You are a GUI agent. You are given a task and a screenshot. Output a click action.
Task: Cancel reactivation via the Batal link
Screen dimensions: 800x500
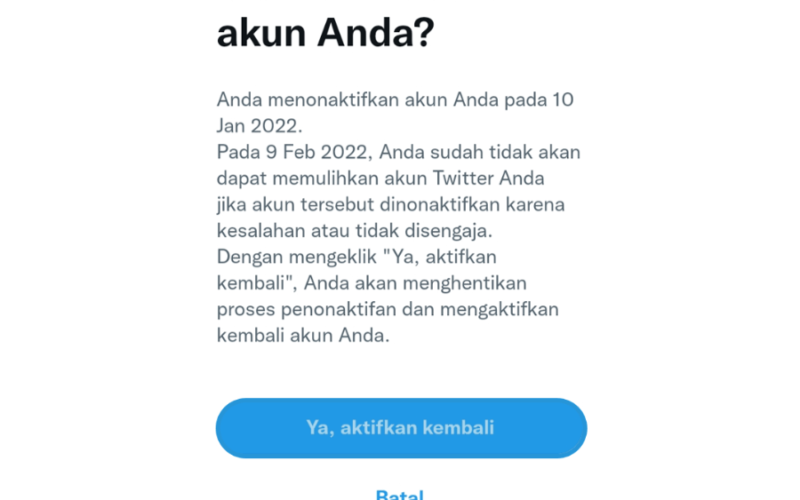click(399, 494)
